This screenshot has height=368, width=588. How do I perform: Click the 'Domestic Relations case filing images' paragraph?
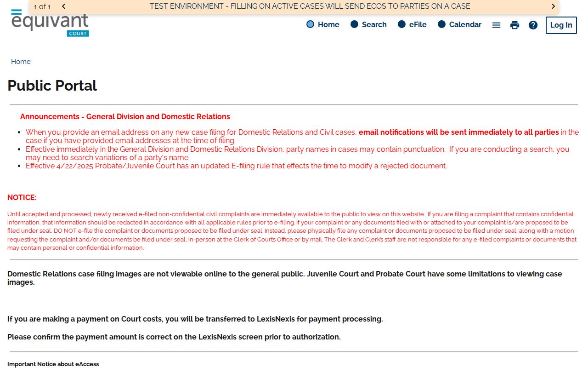(x=285, y=278)
